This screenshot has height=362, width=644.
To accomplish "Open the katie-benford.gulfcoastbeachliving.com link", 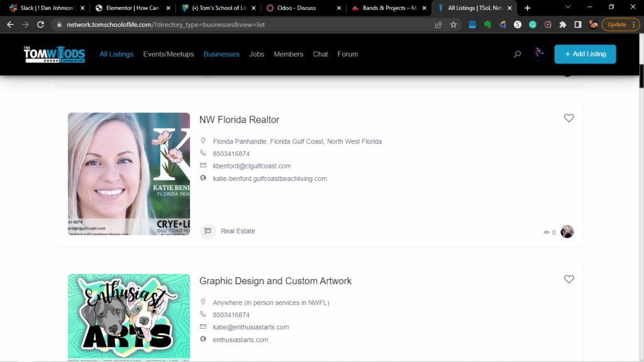I will click(x=270, y=178).
